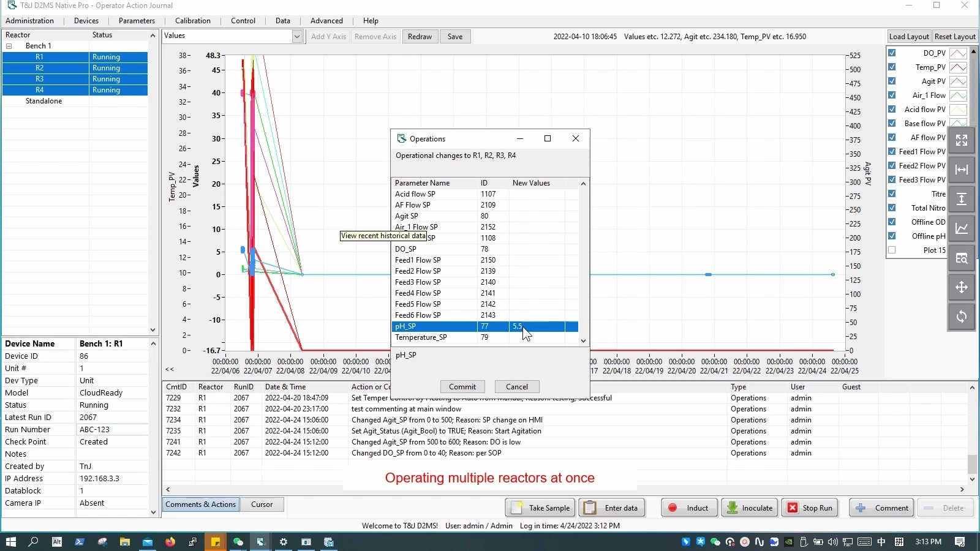Click the Reset Layout button
The image size is (980, 551).
[x=955, y=37]
